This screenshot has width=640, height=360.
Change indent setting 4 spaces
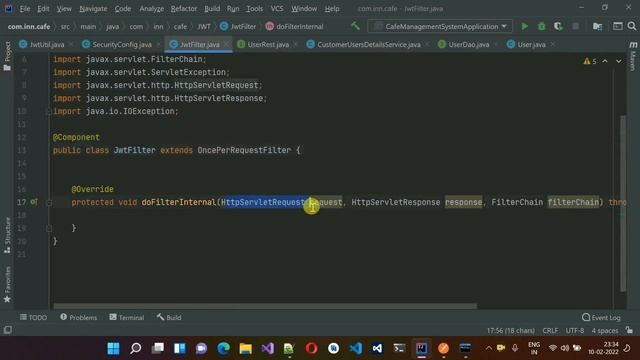pos(605,330)
